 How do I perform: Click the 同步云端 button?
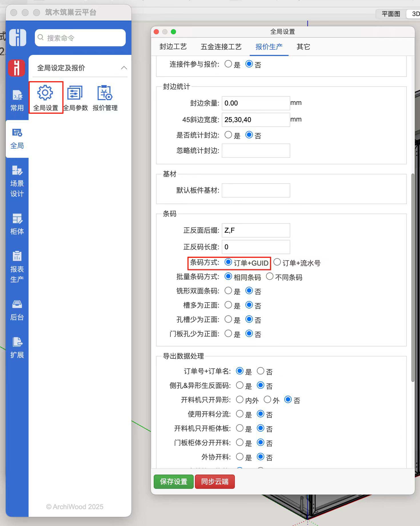[215, 482]
